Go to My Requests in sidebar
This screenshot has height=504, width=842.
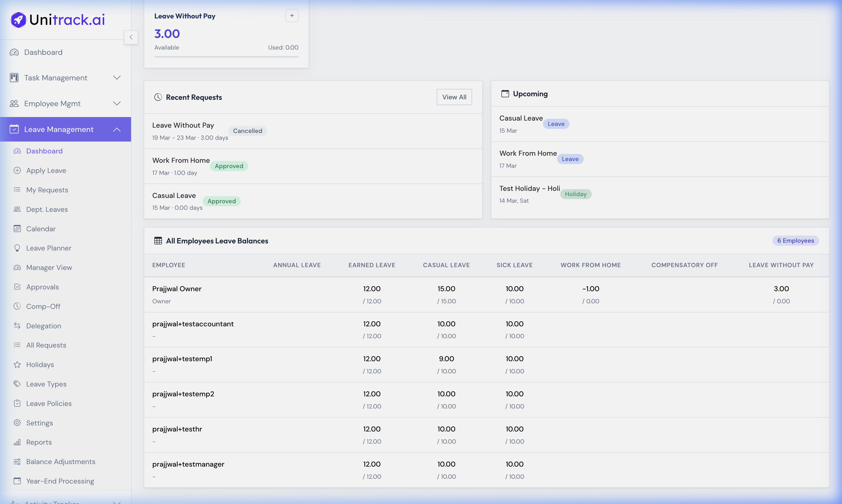pos(47,190)
